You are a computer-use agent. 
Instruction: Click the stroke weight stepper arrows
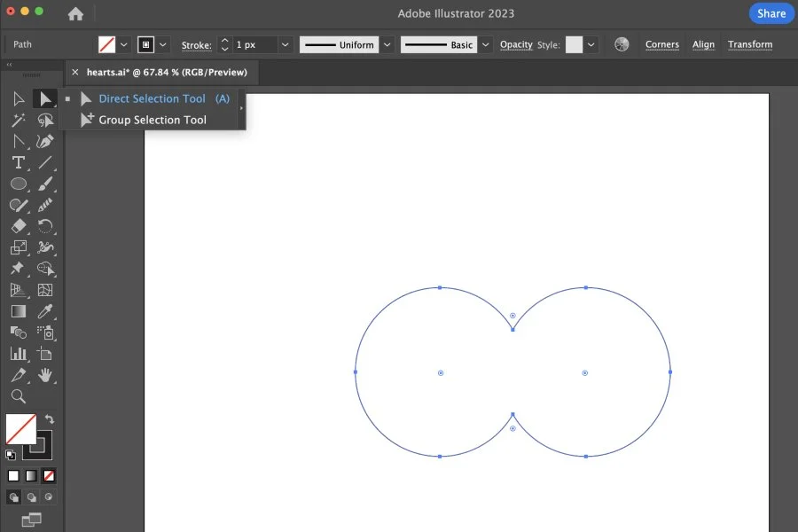click(x=224, y=45)
